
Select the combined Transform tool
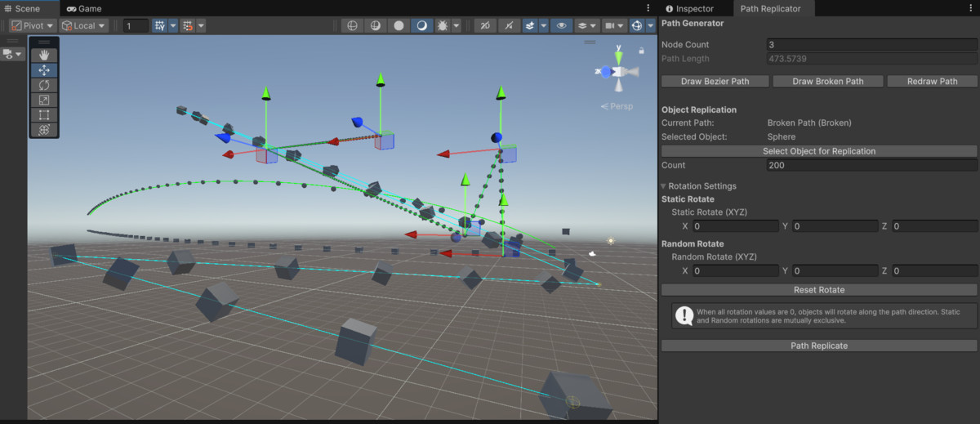coord(44,129)
